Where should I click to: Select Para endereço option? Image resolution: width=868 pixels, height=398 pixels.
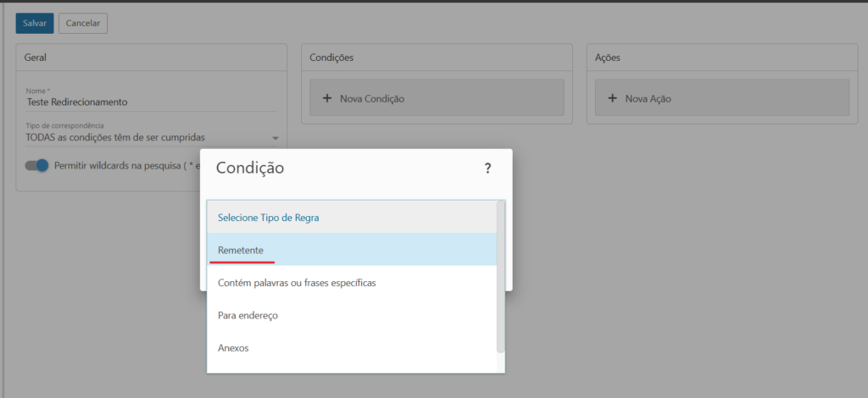[x=352, y=316]
